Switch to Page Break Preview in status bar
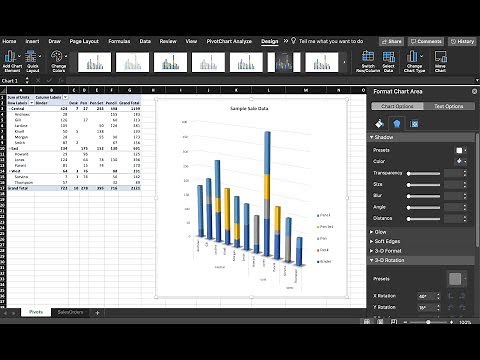This screenshot has height=360, width=480. 394,322
